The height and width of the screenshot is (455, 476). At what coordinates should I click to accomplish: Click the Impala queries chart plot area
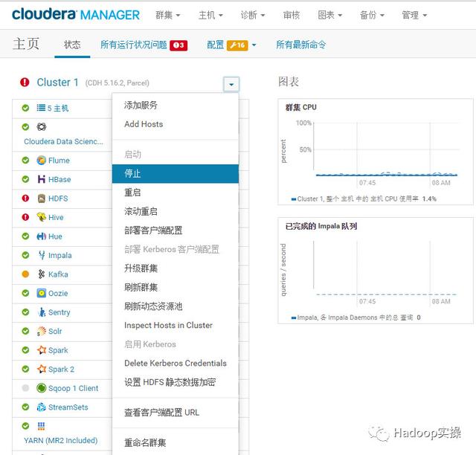click(x=386, y=268)
